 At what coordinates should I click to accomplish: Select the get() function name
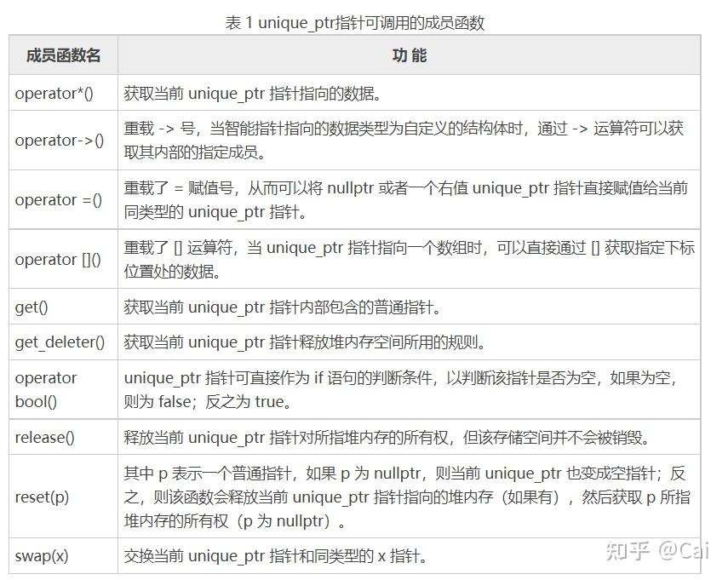pyautogui.click(x=32, y=307)
